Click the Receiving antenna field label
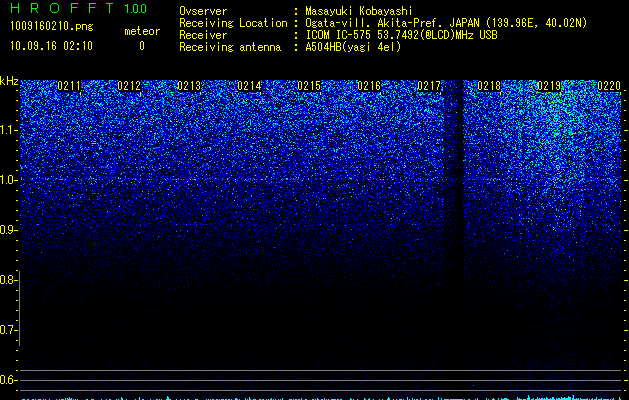629x400 pixels. click(x=230, y=47)
